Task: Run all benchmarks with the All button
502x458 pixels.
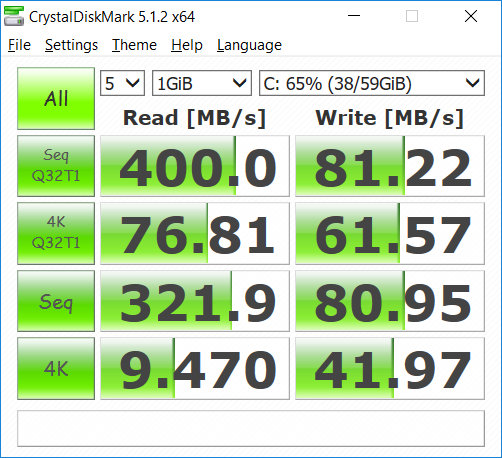Action: (x=56, y=98)
